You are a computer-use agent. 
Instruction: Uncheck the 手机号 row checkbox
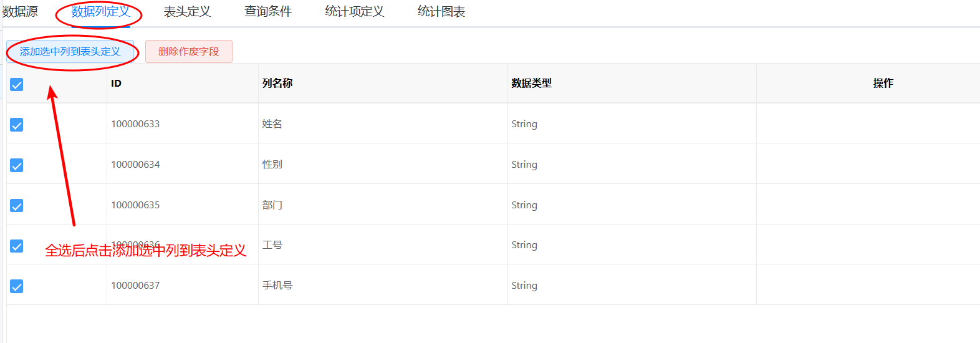click(17, 286)
